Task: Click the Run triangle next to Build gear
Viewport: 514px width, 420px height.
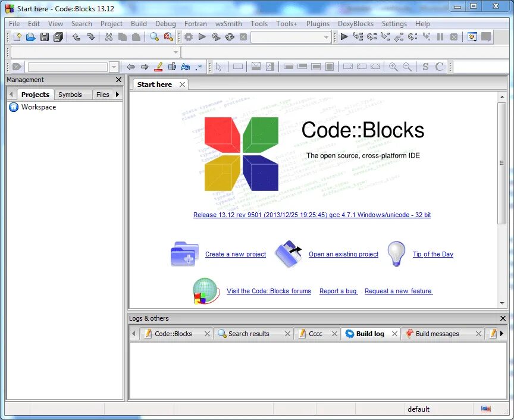Action: click(202, 37)
